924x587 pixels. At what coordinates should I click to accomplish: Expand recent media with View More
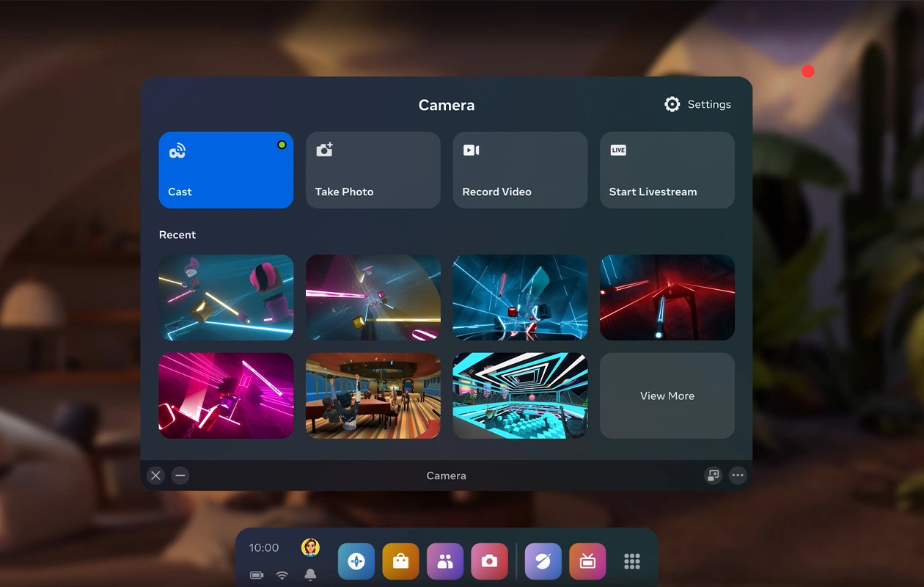tap(667, 395)
